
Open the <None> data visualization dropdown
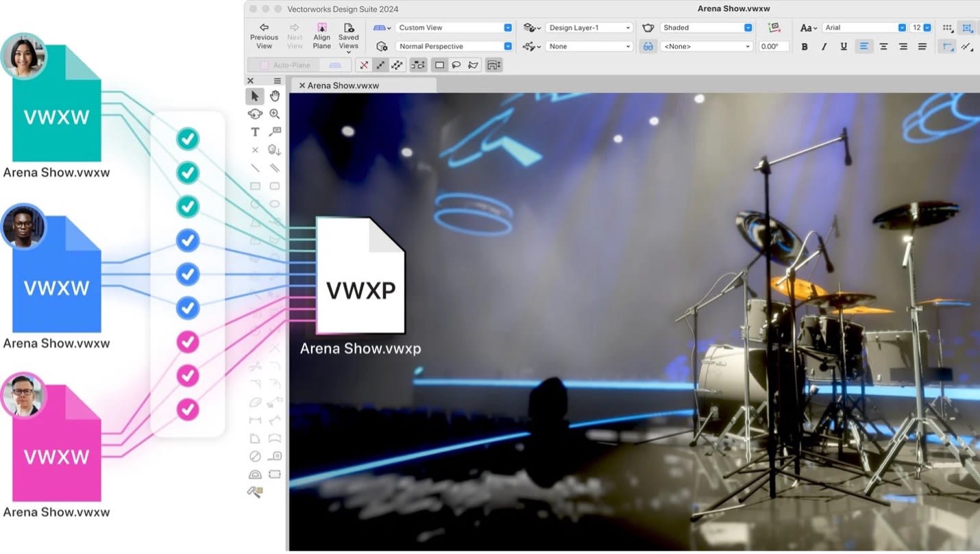pos(707,46)
